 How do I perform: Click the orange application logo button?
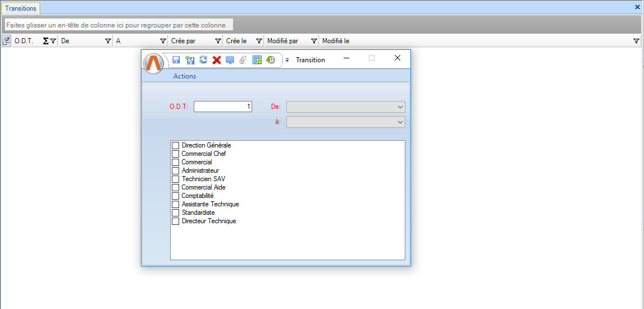coord(153,64)
